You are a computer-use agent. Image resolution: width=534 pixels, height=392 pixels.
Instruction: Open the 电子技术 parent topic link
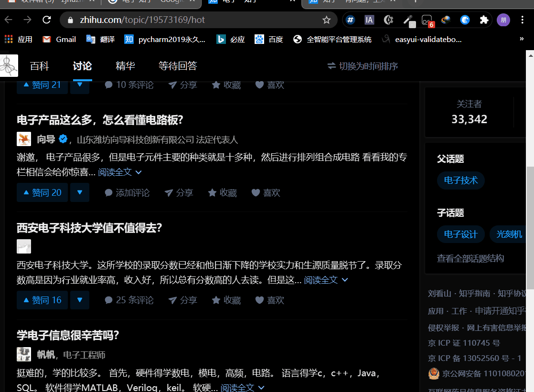coord(460,180)
